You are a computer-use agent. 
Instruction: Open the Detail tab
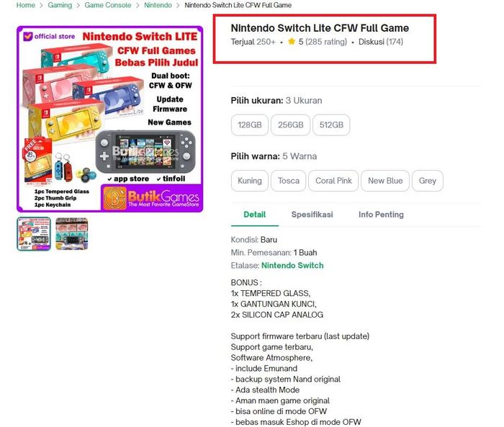click(255, 215)
